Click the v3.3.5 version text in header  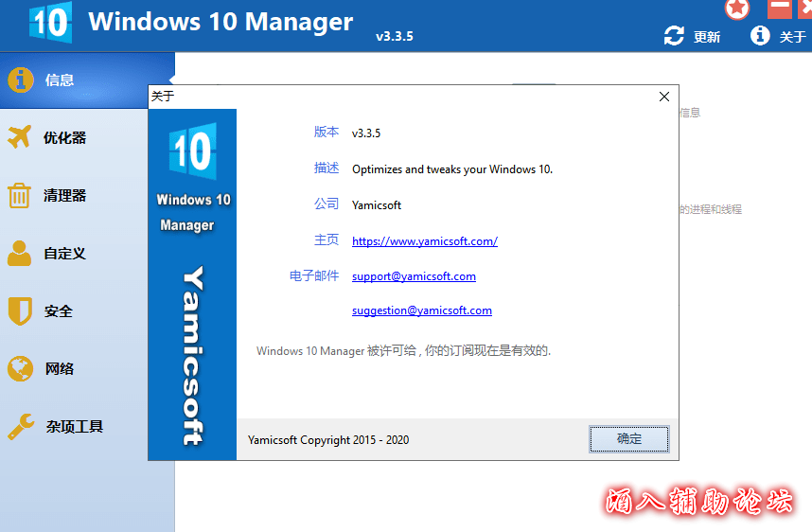pos(395,37)
